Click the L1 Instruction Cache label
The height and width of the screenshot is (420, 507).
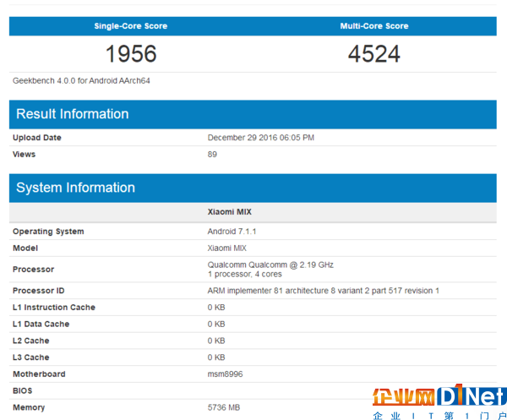point(54,307)
